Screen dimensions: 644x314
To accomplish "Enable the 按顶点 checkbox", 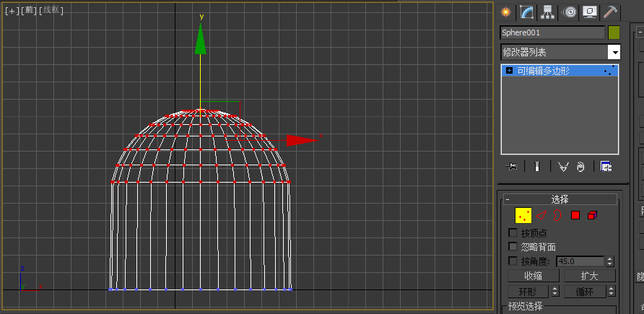I will 513,232.
